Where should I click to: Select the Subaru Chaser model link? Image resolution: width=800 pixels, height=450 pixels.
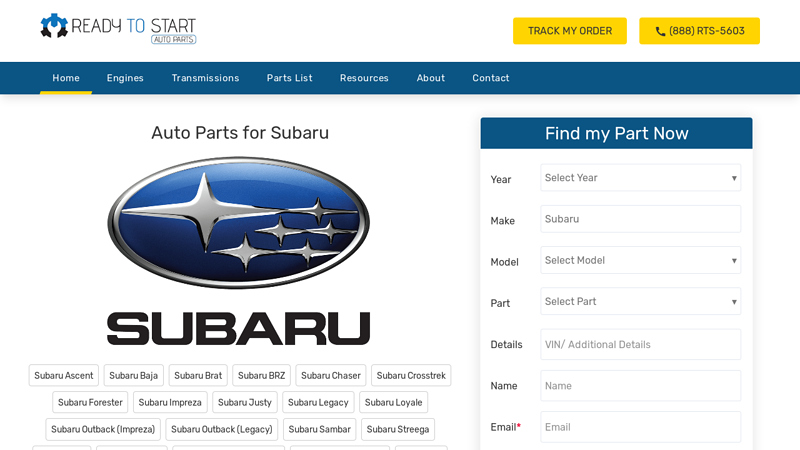pos(331,376)
